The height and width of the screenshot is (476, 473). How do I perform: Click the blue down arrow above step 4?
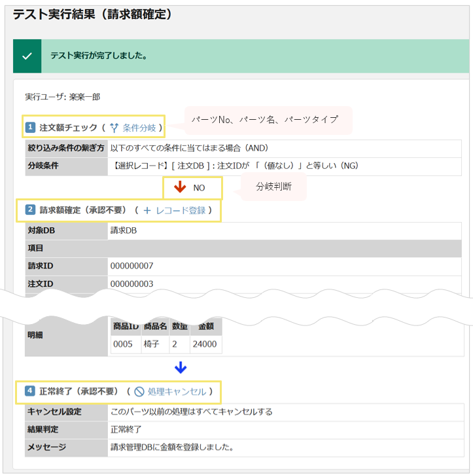tap(181, 367)
